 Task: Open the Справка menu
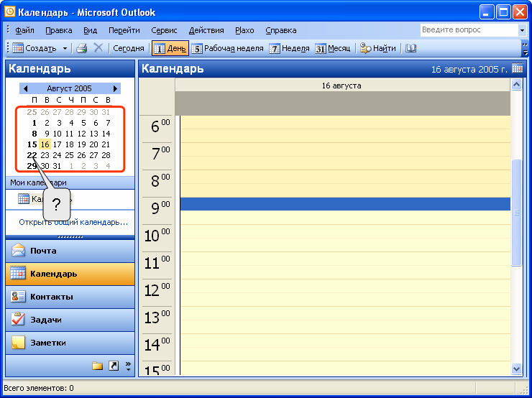[281, 30]
